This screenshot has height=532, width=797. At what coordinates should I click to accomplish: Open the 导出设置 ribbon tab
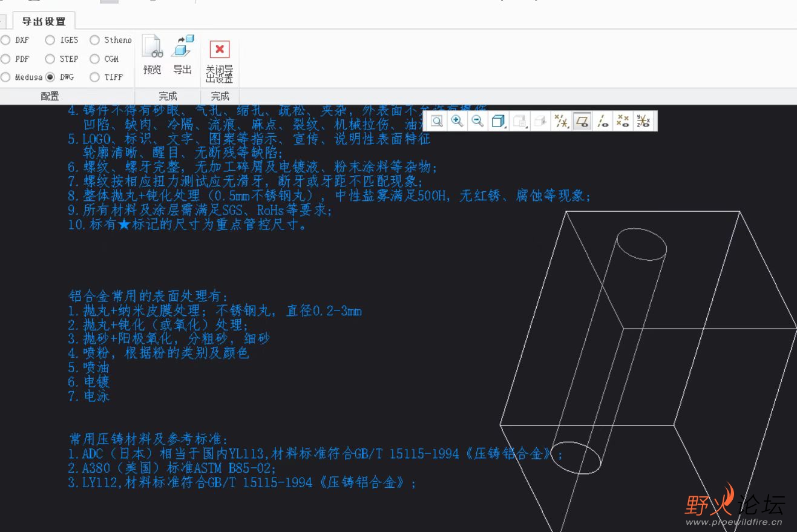[x=44, y=21]
